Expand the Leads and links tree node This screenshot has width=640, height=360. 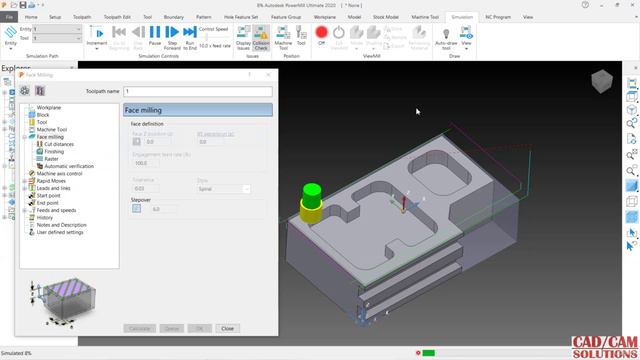point(24,189)
